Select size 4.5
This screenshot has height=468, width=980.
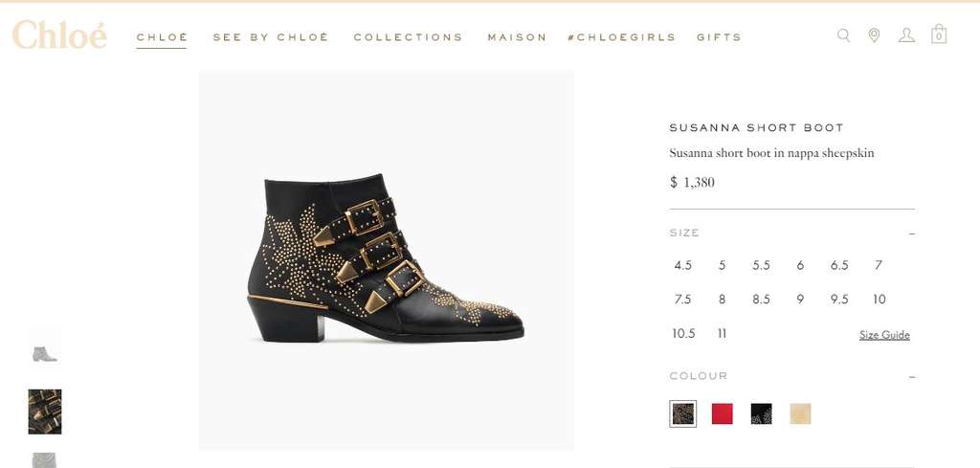click(x=682, y=265)
